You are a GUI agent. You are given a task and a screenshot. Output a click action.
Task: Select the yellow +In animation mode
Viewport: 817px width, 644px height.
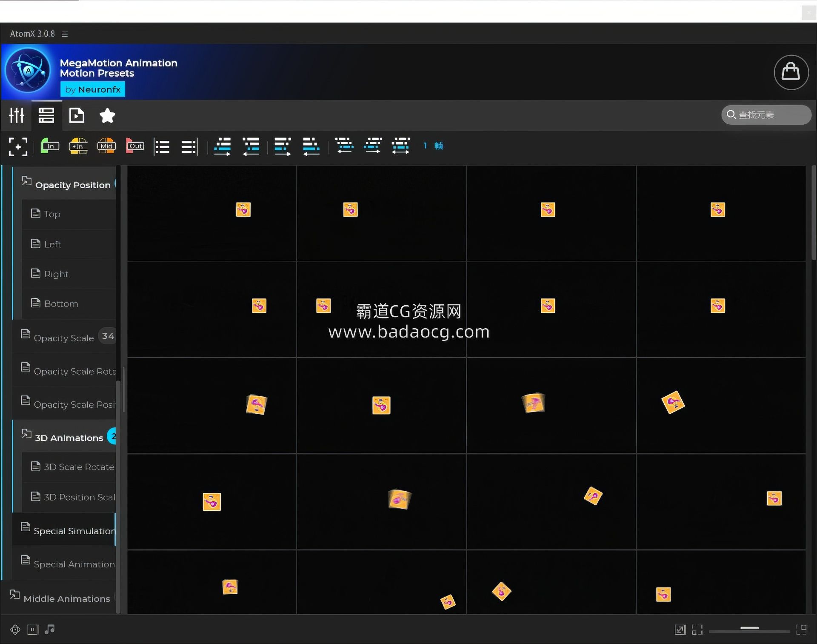pos(78,146)
